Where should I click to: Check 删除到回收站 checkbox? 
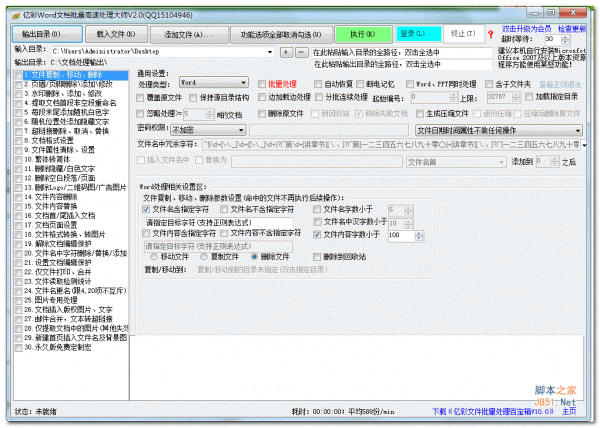click(x=317, y=257)
